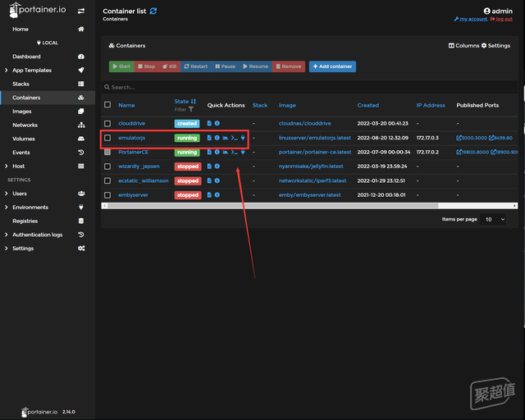Viewport: 525px width, 420px height.
Task: Open the logs icon for PortainerCE
Action: click(x=209, y=152)
